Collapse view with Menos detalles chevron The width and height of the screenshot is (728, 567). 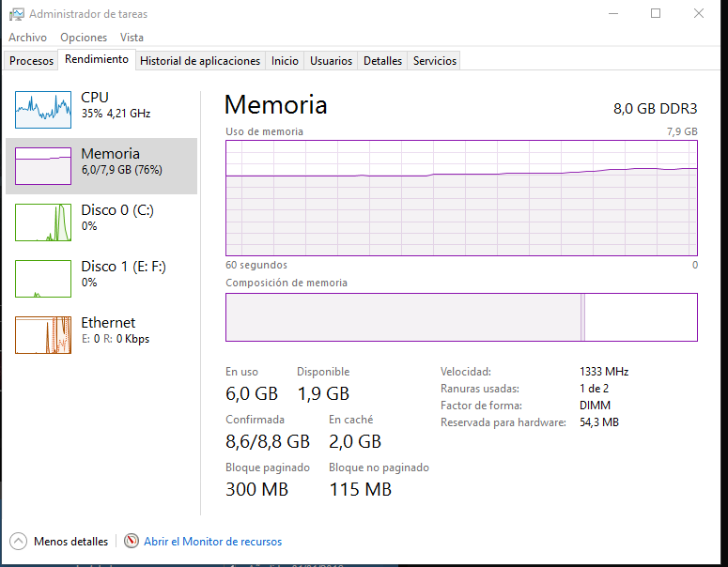point(19,542)
